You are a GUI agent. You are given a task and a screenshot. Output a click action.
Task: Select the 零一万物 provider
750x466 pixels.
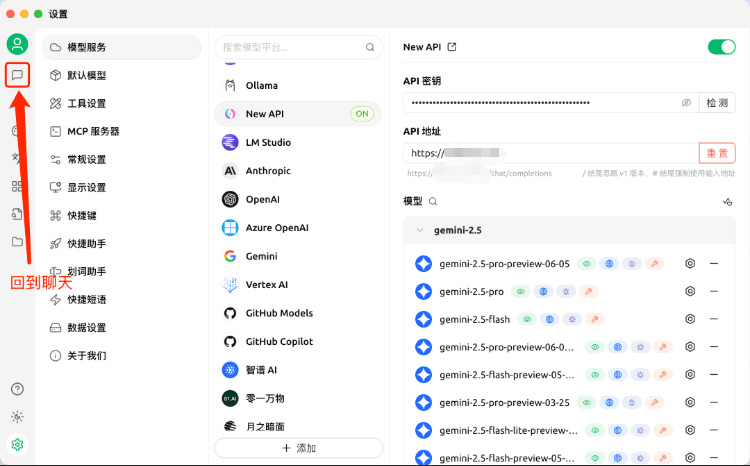tap(298, 398)
